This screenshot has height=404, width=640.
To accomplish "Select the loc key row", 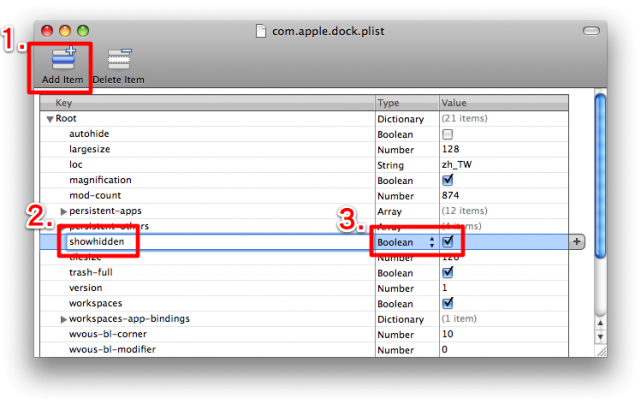I will coord(207,165).
